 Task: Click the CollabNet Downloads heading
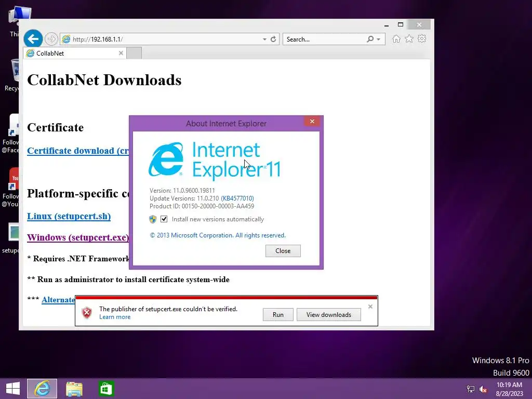[104, 80]
